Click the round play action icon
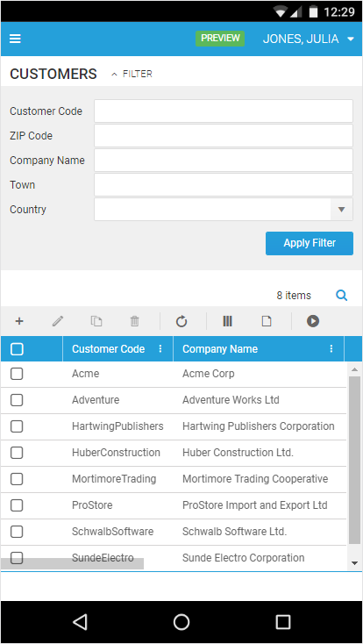This screenshot has width=363, height=644. [313, 321]
